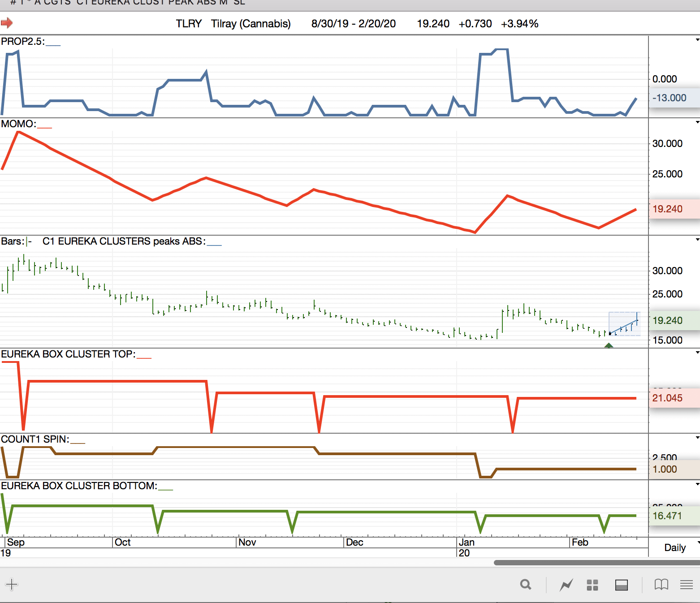Click the +0.730 net change value
Viewport: 700px width, 603px height.
tap(475, 23)
